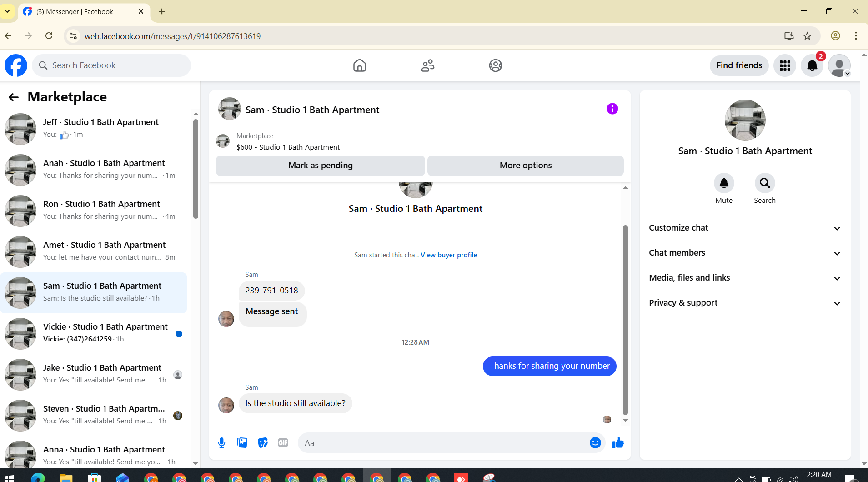
Task: Click the chat conversation scrollbar
Action: (625, 321)
